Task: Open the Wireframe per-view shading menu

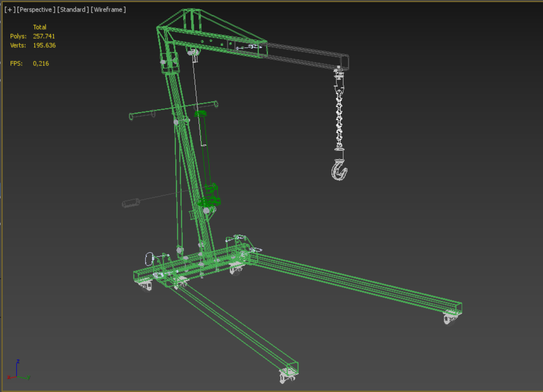Action: coord(108,10)
